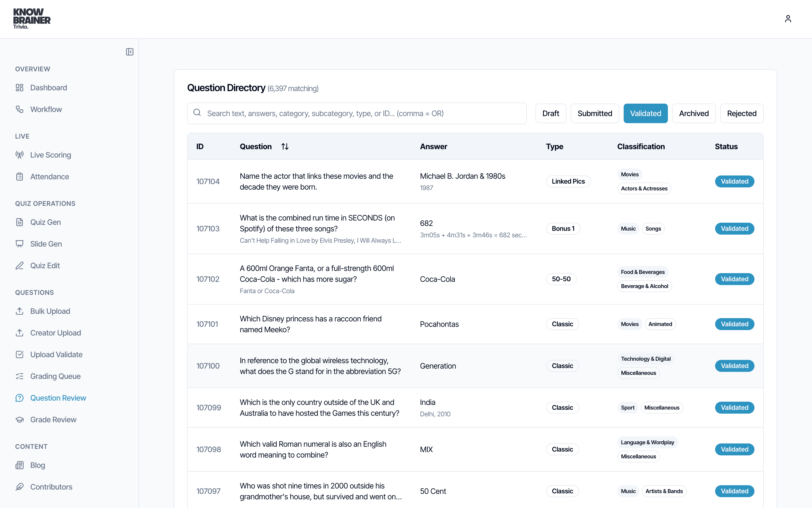This screenshot has width=812, height=508.
Task: Click the Bulk Upload arrow icon
Action: tap(20, 311)
